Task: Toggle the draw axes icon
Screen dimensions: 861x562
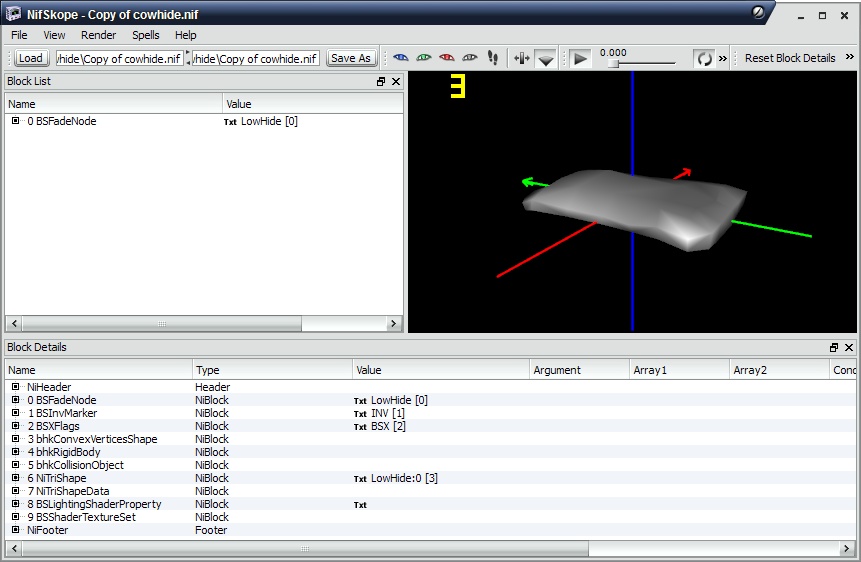Action: [521, 58]
